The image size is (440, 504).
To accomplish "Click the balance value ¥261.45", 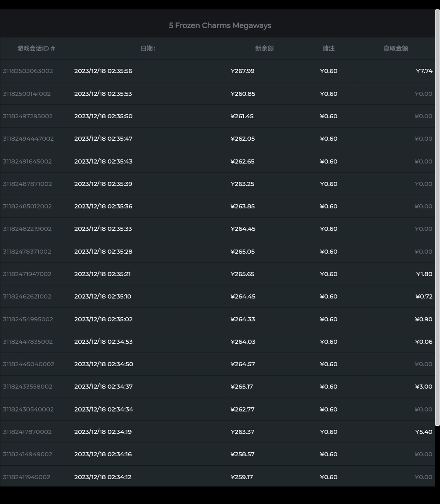I will (x=242, y=116).
